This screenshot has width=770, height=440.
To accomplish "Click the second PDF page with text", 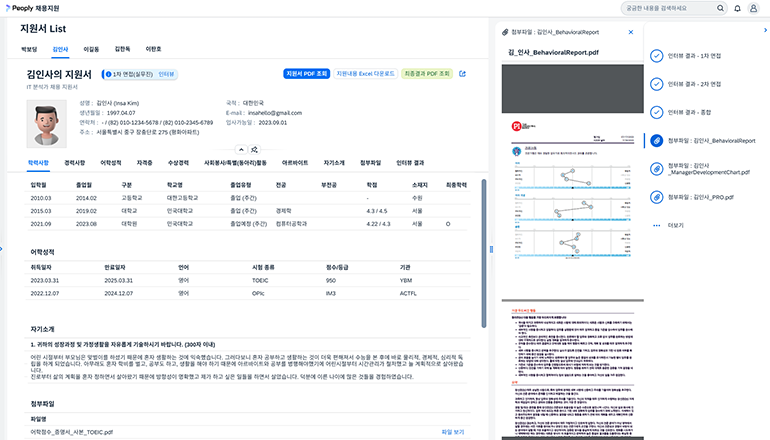I will point(573,369).
